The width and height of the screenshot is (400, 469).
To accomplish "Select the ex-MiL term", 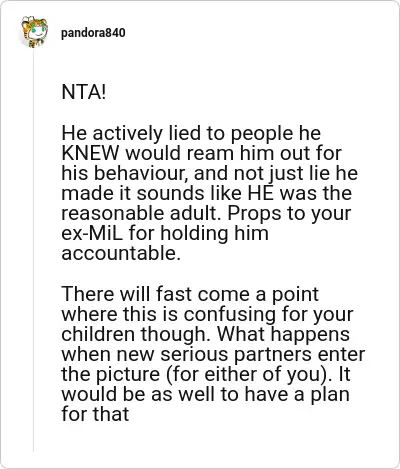I will pyautogui.click(x=92, y=233).
